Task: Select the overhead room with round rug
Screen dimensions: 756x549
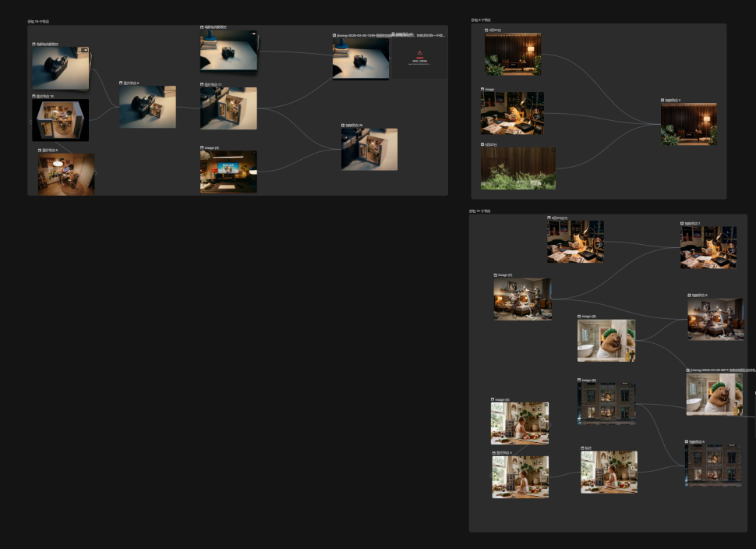Action: pos(66,174)
